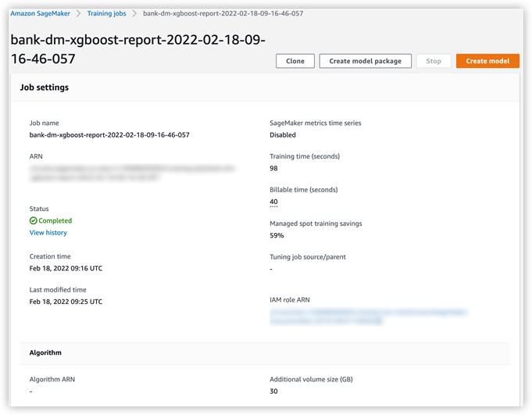
Task: Click the Disabled metrics time series value
Action: coord(283,135)
